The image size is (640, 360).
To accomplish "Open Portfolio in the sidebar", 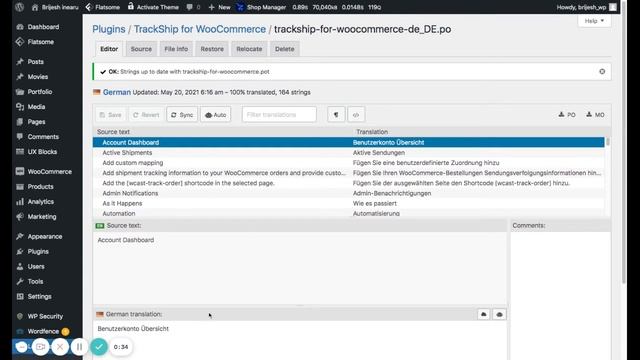I will (40, 92).
